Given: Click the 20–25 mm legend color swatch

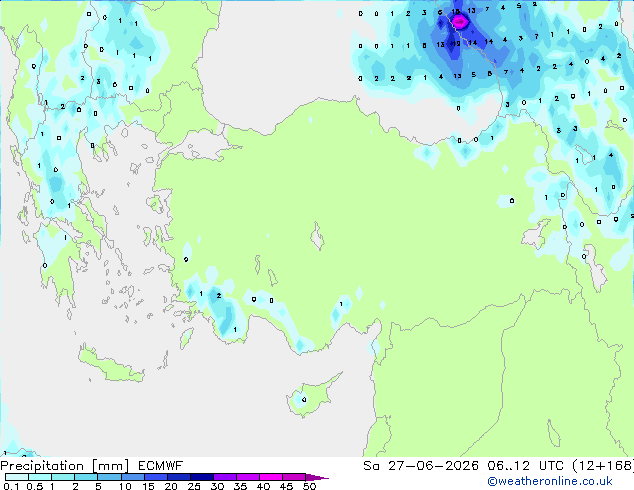Looking at the screenshot, I should pyautogui.click(x=179, y=477).
